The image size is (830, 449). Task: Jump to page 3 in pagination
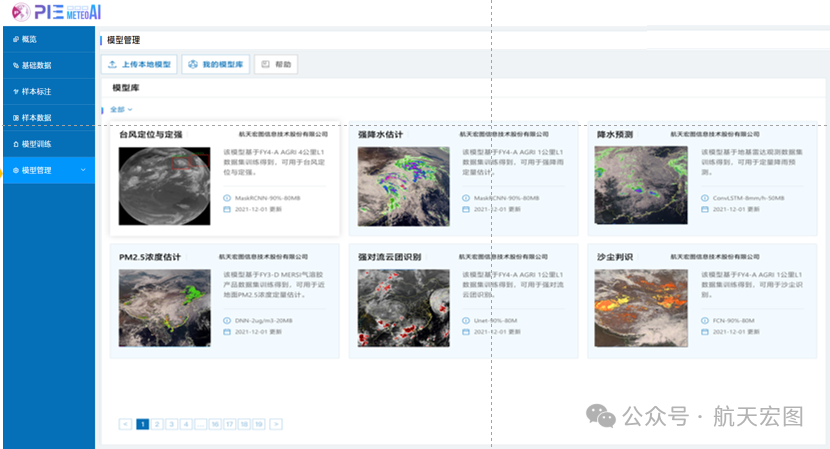click(172, 424)
